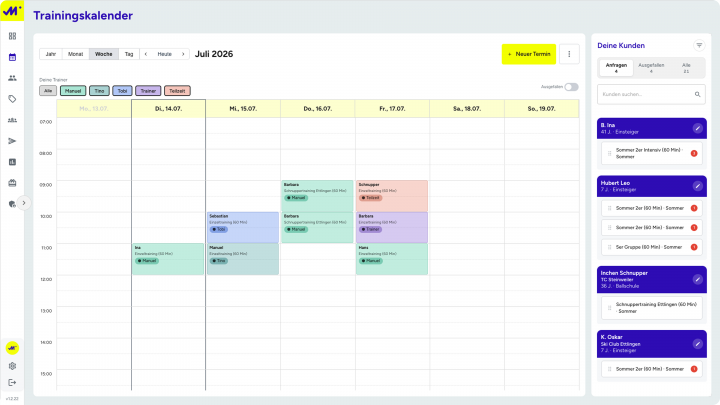Switch calendar to Monat view
720x405 pixels.
[x=76, y=54]
